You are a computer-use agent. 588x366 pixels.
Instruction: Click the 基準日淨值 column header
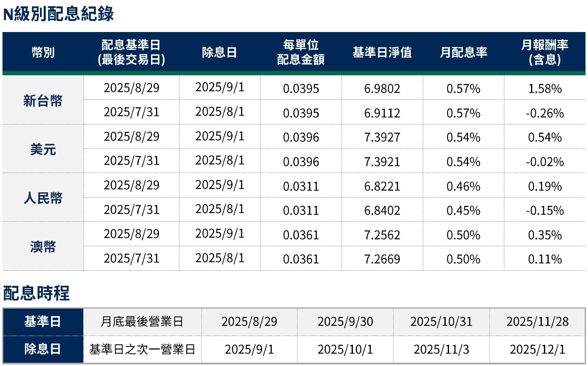[x=382, y=52]
